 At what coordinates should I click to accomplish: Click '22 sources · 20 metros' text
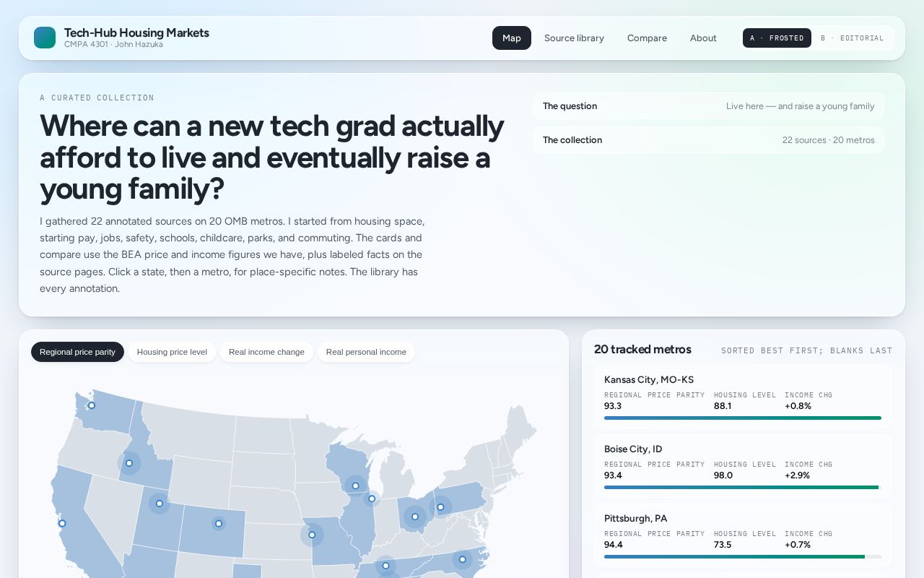(828, 140)
